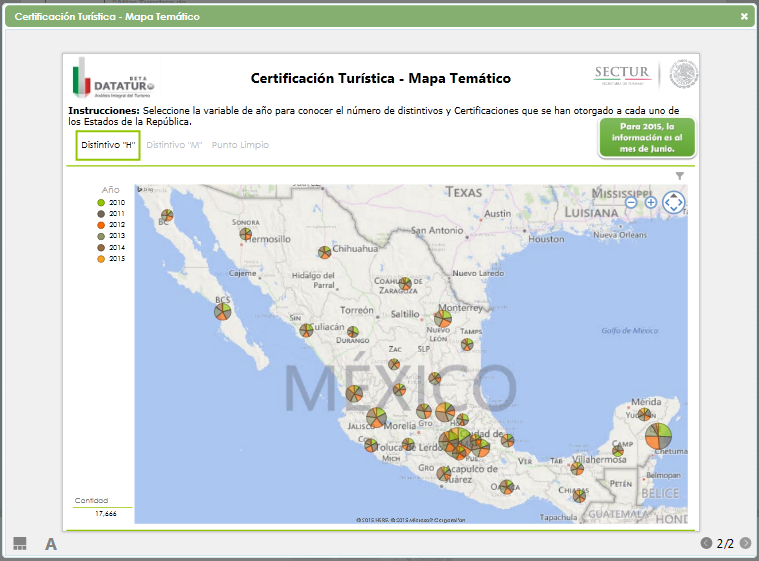Go to the next page arrow
Image resolution: width=759 pixels, height=561 pixels.
[x=745, y=543]
